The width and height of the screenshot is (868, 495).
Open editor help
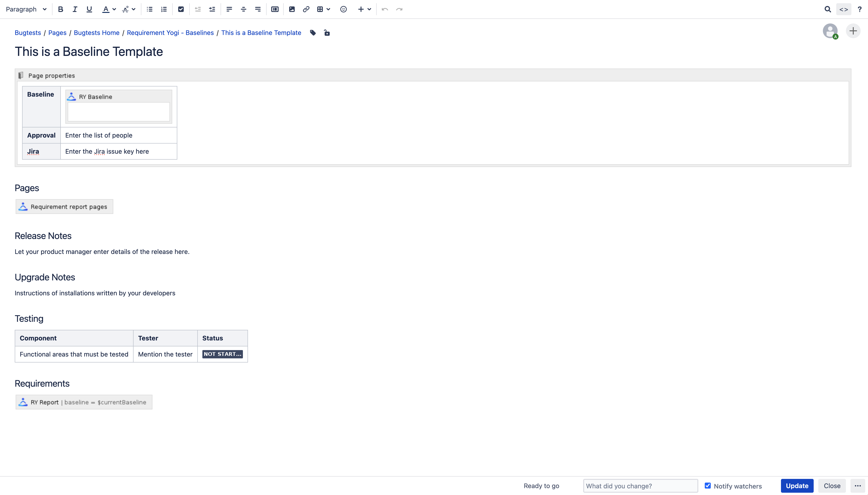859,9
